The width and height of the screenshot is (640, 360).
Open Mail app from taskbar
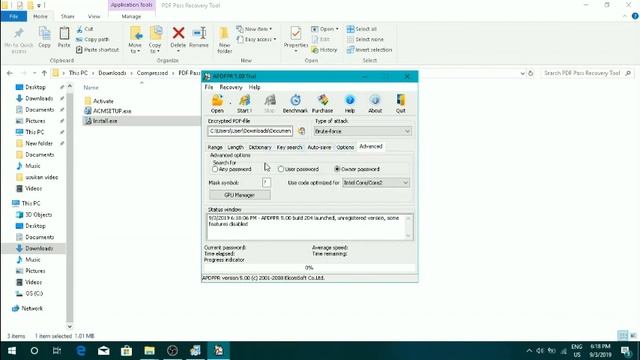coord(104,351)
